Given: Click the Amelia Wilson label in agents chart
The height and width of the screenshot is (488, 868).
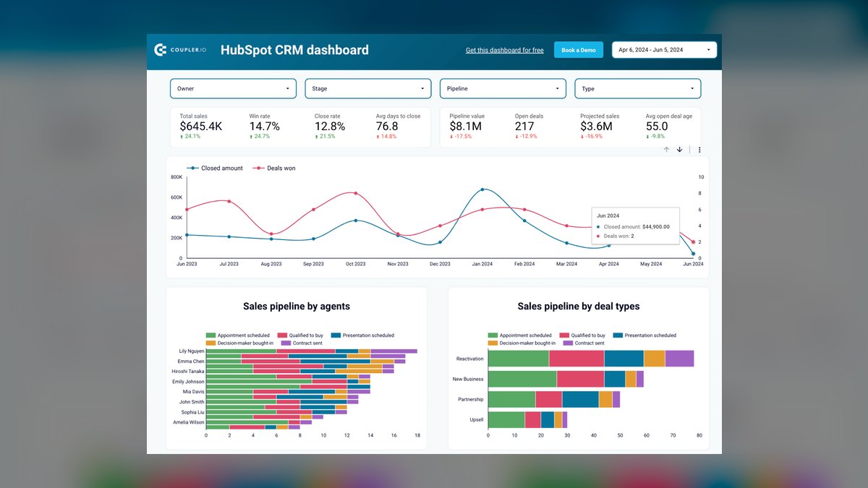Looking at the screenshot, I should pos(189,421).
